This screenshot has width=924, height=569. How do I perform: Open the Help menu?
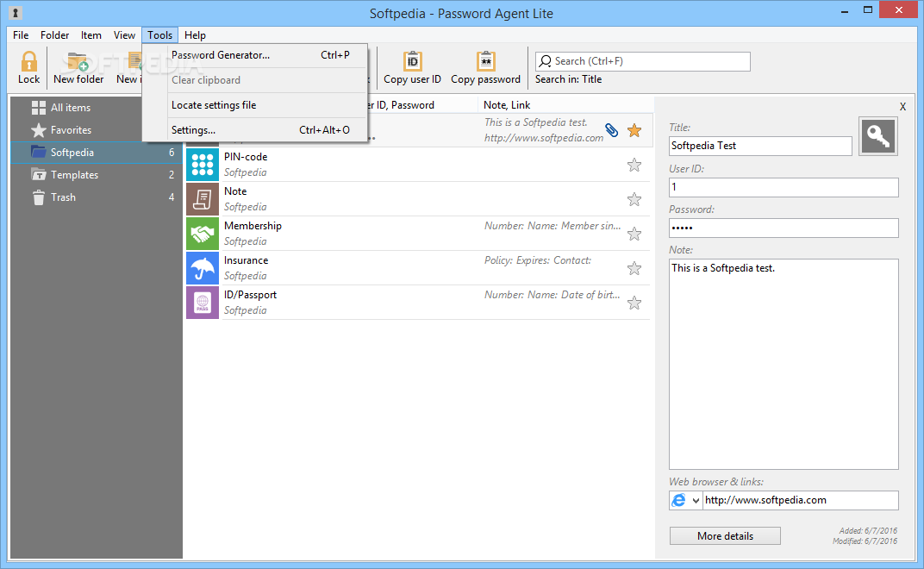(195, 35)
